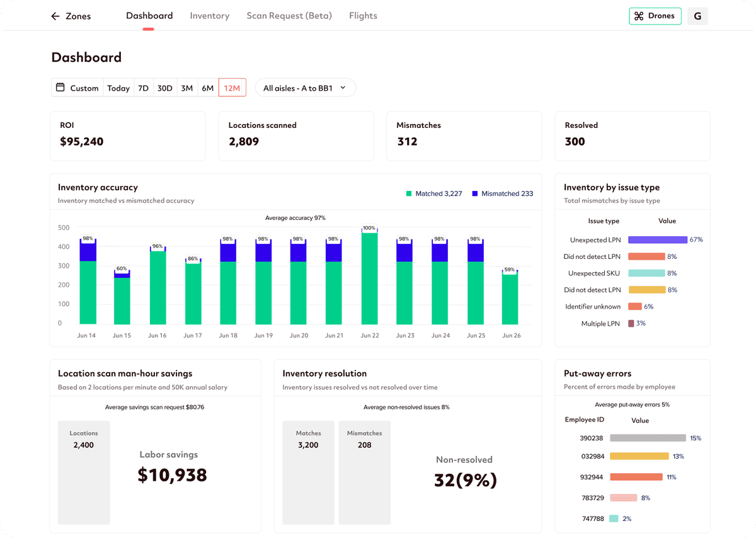Open the Flights tab
This screenshot has width=756, height=538.
pyautogui.click(x=363, y=16)
